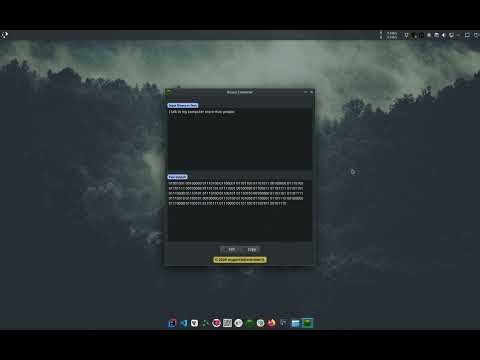Open the dark green terminal-like dock icon

click(249, 323)
